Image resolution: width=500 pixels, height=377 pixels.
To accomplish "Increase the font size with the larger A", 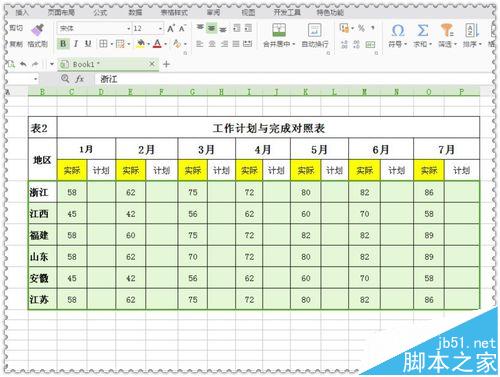I will pyautogui.click(x=171, y=28).
